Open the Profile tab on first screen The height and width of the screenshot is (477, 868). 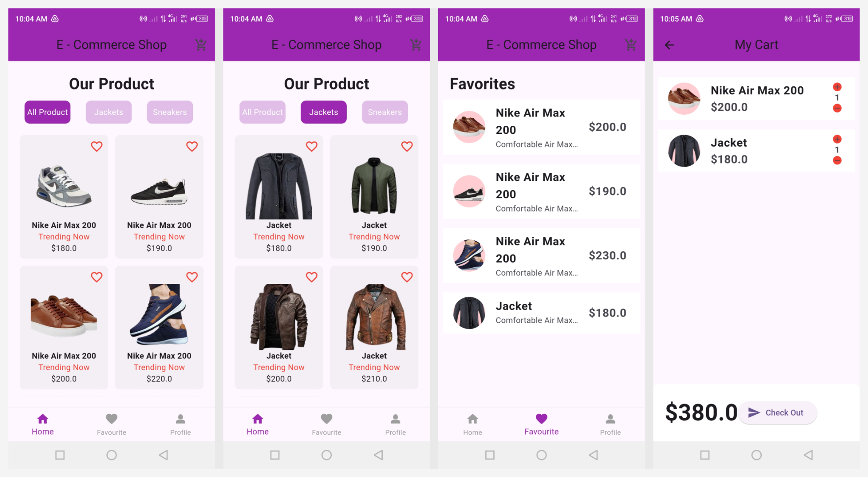coord(180,424)
